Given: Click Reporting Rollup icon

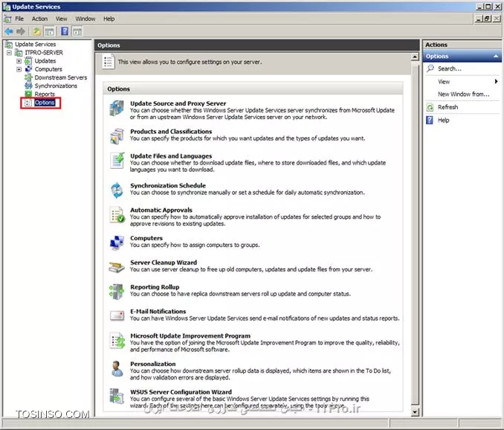Looking at the screenshot, I should tap(117, 292).
